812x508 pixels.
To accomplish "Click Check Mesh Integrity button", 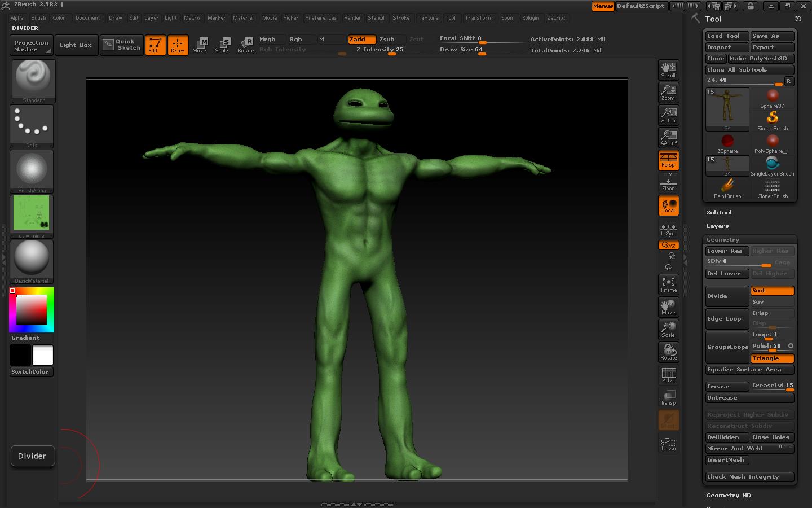I will click(x=749, y=477).
